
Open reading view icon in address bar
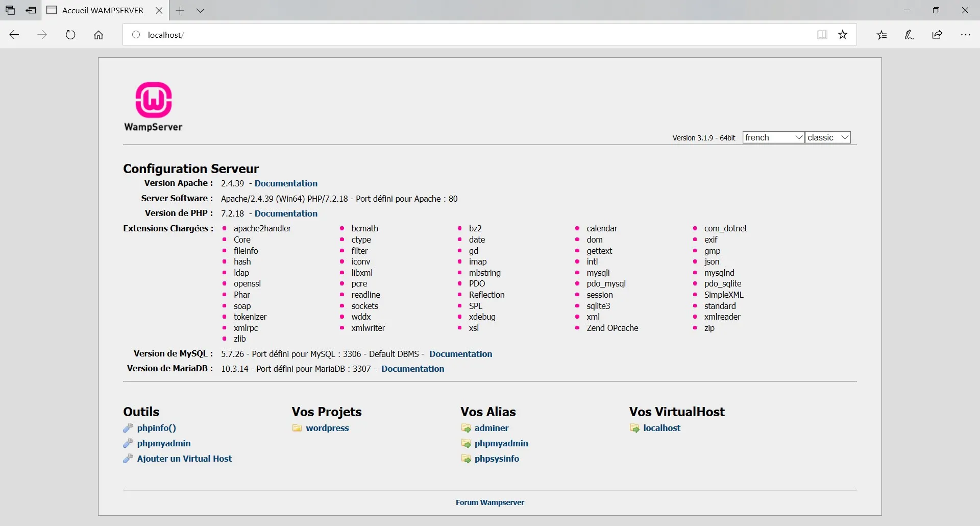[822, 35]
